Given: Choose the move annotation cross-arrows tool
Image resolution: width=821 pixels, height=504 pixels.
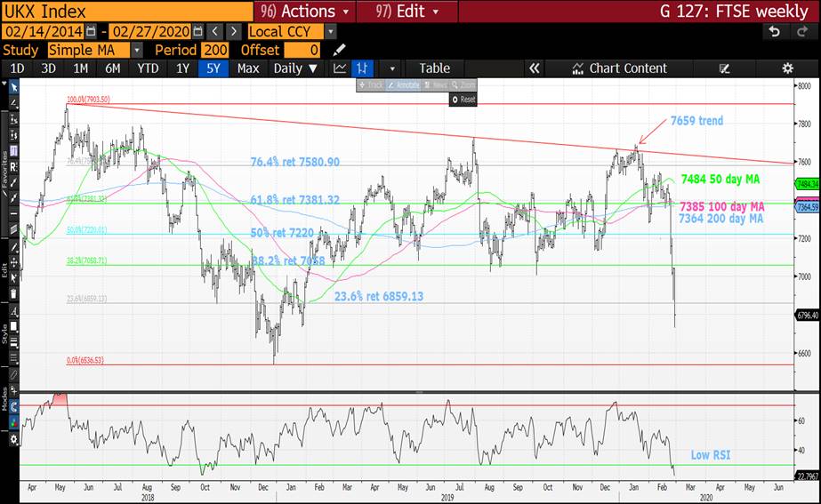Looking at the screenshot, I should (14, 263).
